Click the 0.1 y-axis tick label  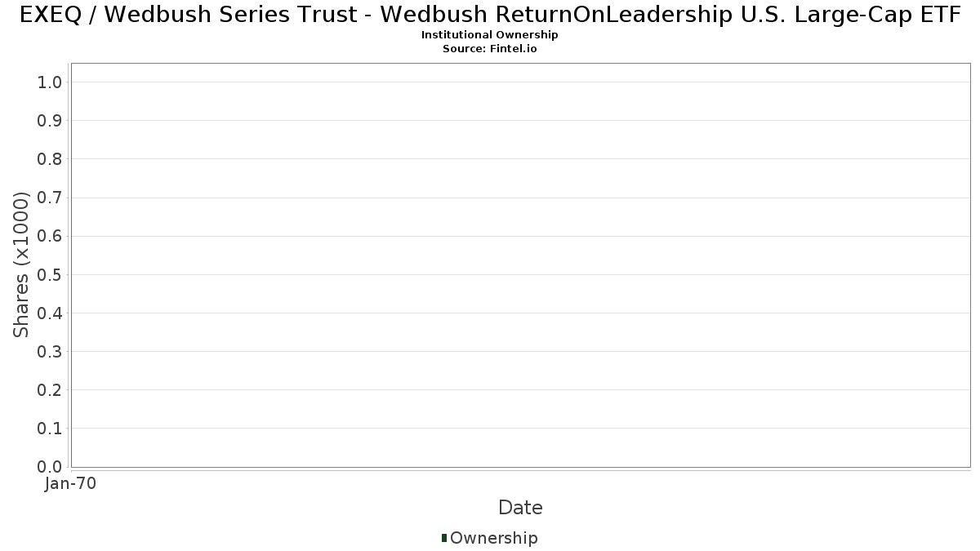pos(50,429)
